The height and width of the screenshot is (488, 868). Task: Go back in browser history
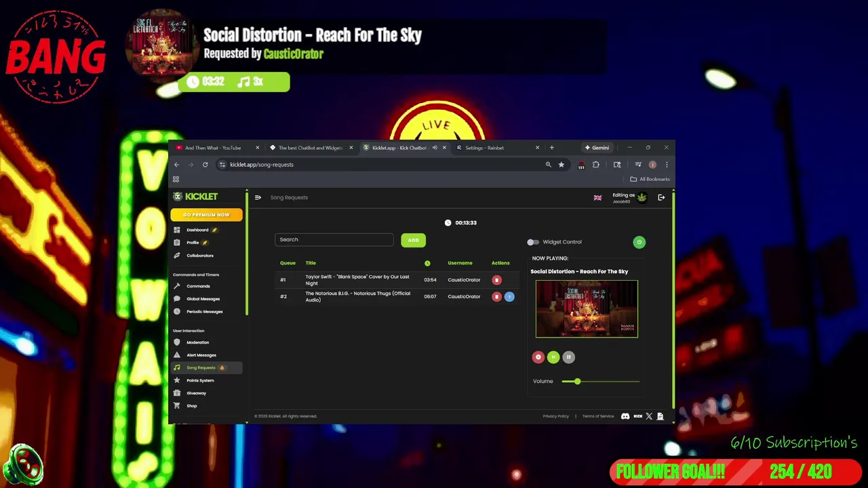pos(176,165)
